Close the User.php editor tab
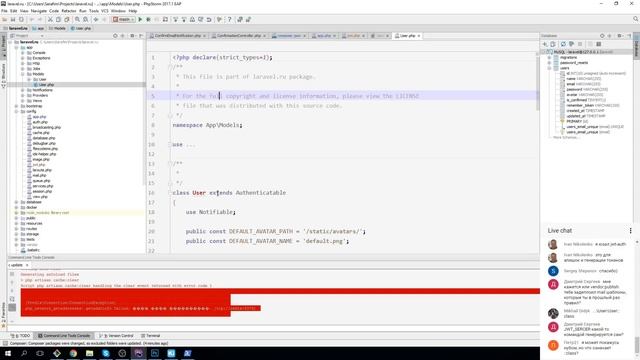The image size is (640, 360). (x=419, y=36)
